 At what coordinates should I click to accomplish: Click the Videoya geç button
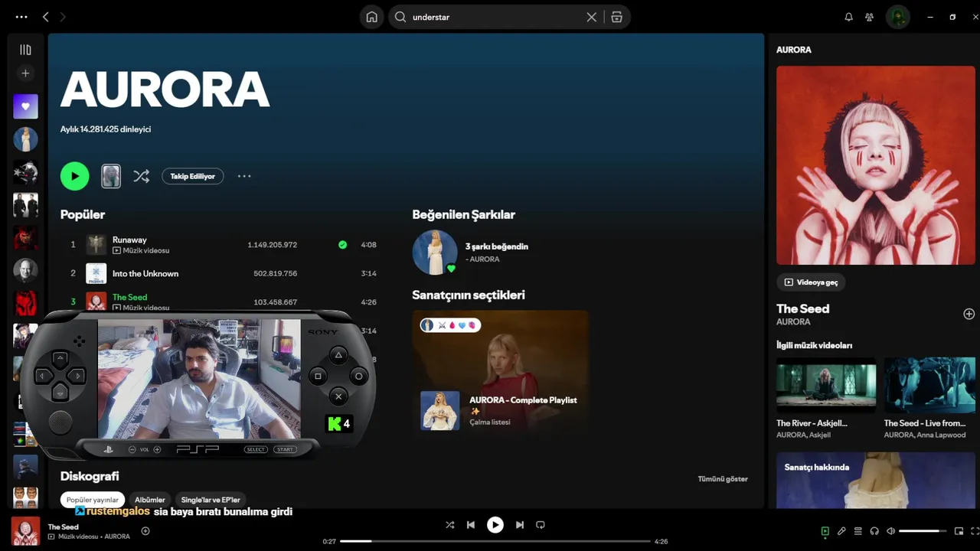(811, 282)
